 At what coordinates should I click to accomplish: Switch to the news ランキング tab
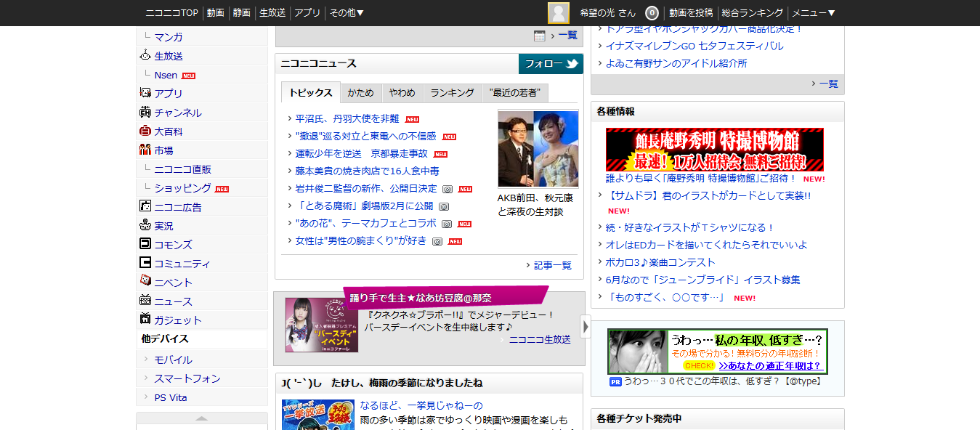click(x=452, y=92)
